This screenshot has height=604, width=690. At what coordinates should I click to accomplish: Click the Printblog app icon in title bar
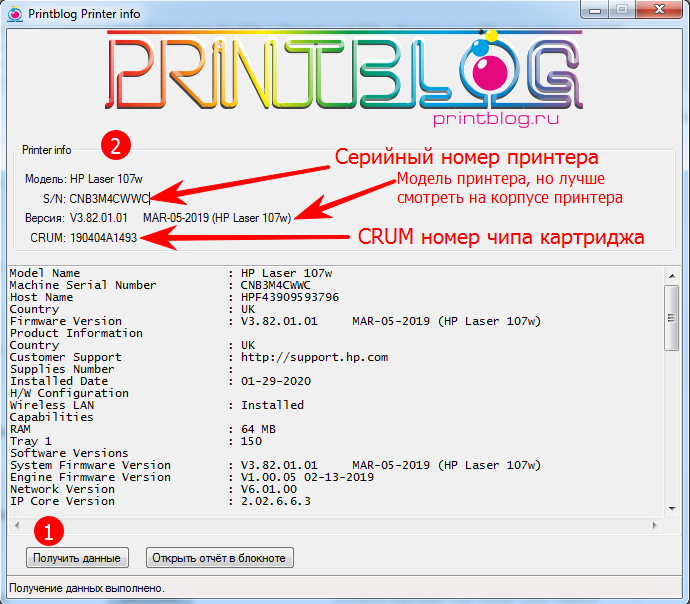click(15, 14)
